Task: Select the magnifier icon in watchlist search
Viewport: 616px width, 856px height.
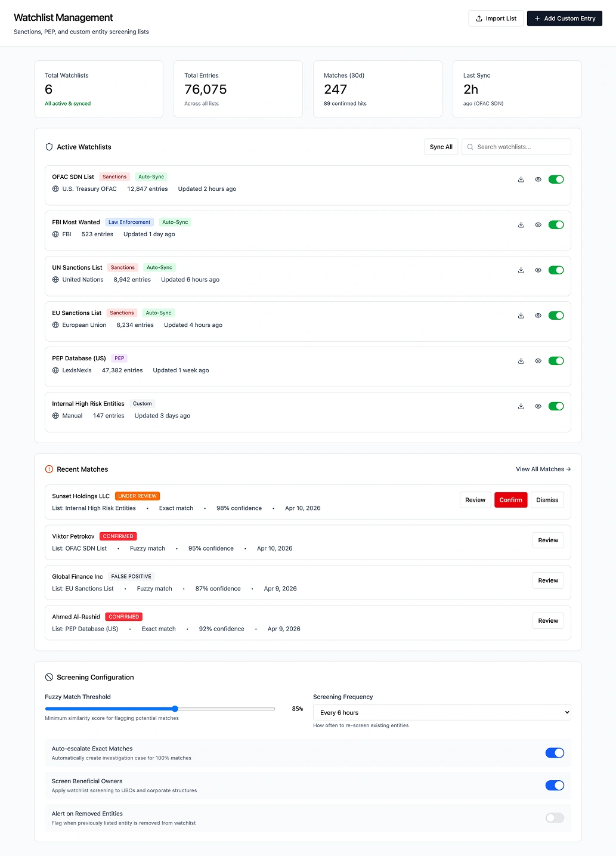Action: tap(470, 147)
